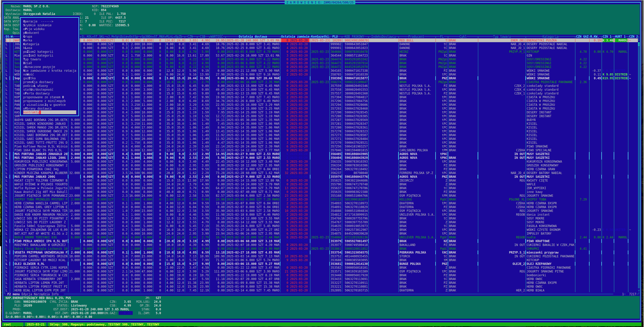Pick the Kategoria filter option
Screen dimensions: 644x327
pyautogui.click(x=31, y=44)
